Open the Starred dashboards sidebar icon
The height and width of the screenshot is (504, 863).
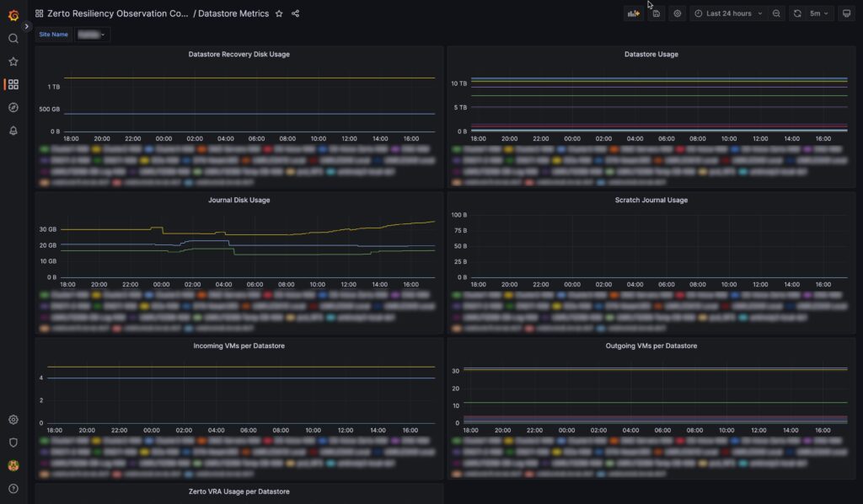[13, 62]
